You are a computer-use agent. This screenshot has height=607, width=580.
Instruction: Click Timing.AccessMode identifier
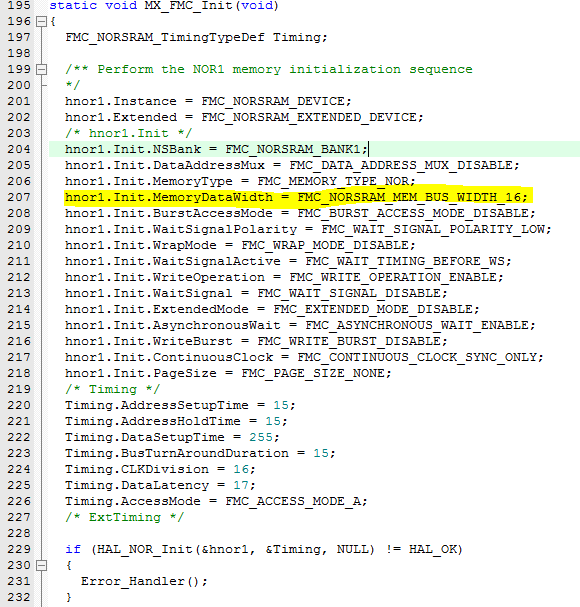pos(133,501)
